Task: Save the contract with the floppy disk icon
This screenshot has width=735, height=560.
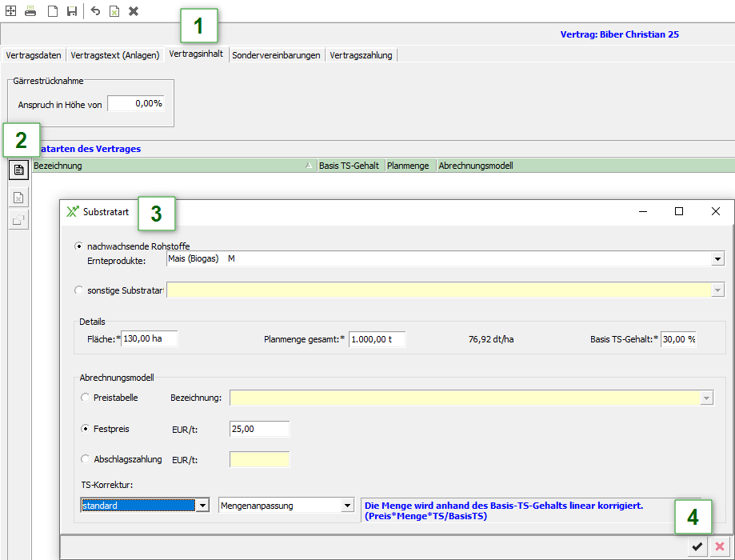Action: [x=72, y=11]
